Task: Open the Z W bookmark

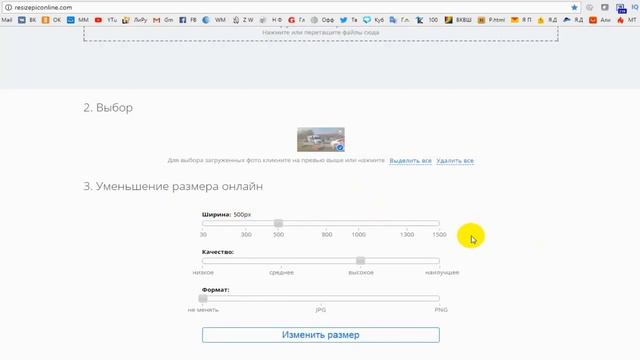Action: [243, 20]
